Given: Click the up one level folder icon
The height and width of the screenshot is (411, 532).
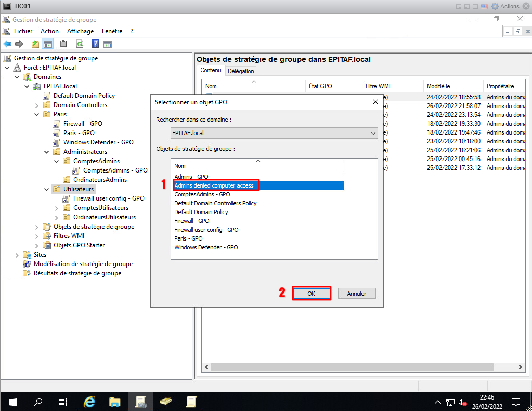Looking at the screenshot, I should [x=35, y=44].
